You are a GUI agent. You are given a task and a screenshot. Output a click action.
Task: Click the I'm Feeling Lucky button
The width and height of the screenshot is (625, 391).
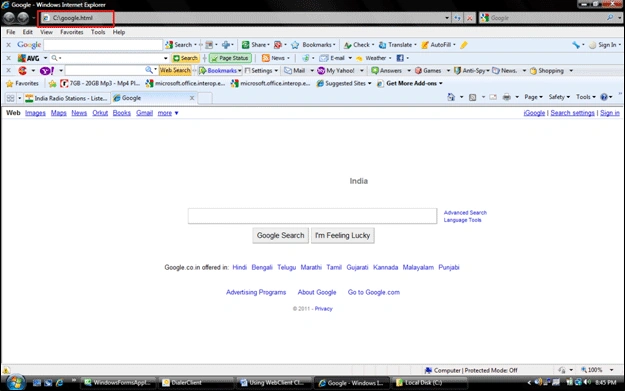[342, 236]
